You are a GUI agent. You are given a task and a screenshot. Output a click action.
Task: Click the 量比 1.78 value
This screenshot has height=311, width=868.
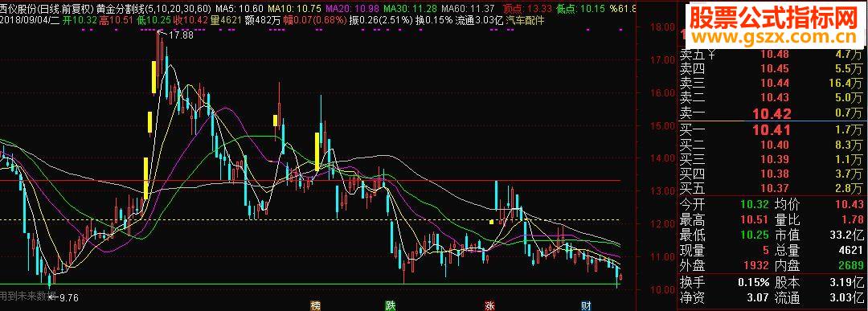click(x=854, y=219)
